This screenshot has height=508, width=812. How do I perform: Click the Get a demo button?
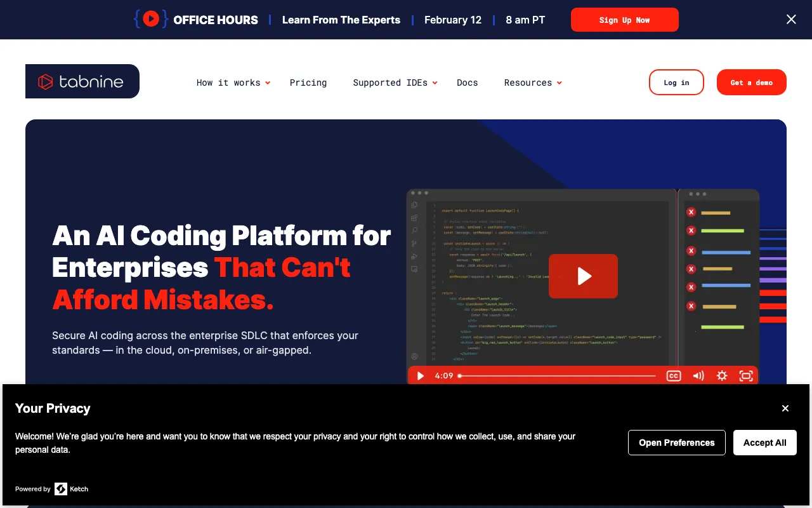pyautogui.click(x=752, y=83)
